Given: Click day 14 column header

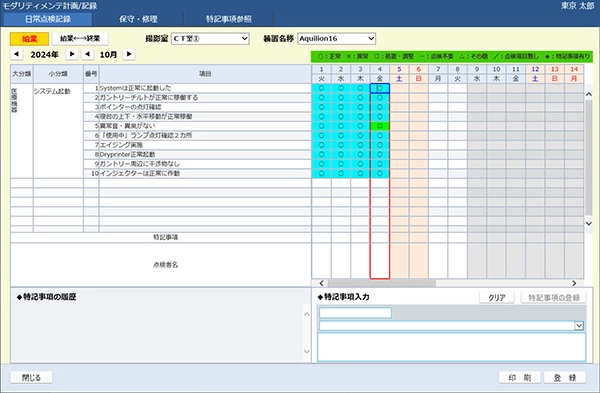Looking at the screenshot, I should click(574, 74).
